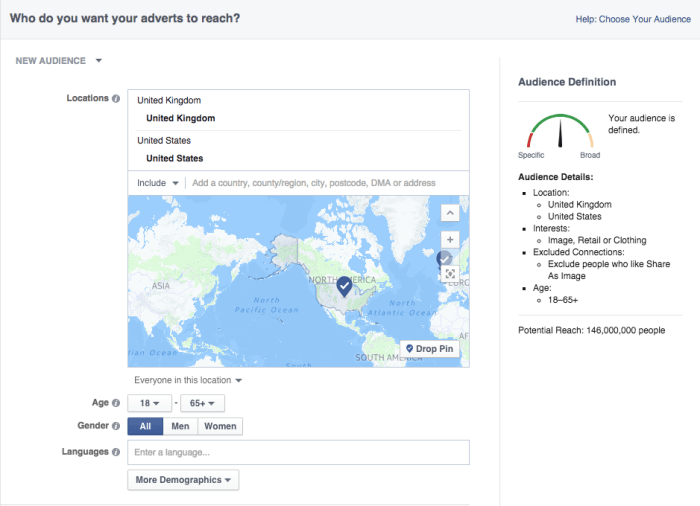Click the Audience Definition heading
700x506 pixels.
tap(567, 82)
